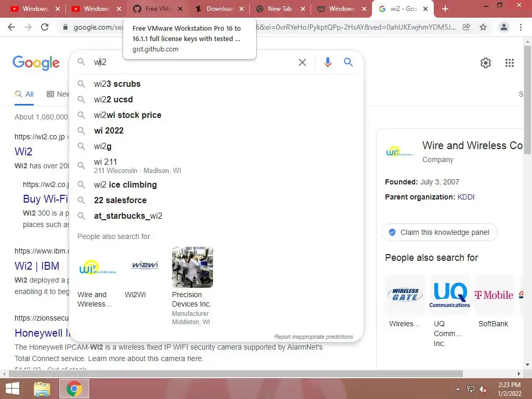Choose suggestion wi22 ucsd

(x=217, y=99)
